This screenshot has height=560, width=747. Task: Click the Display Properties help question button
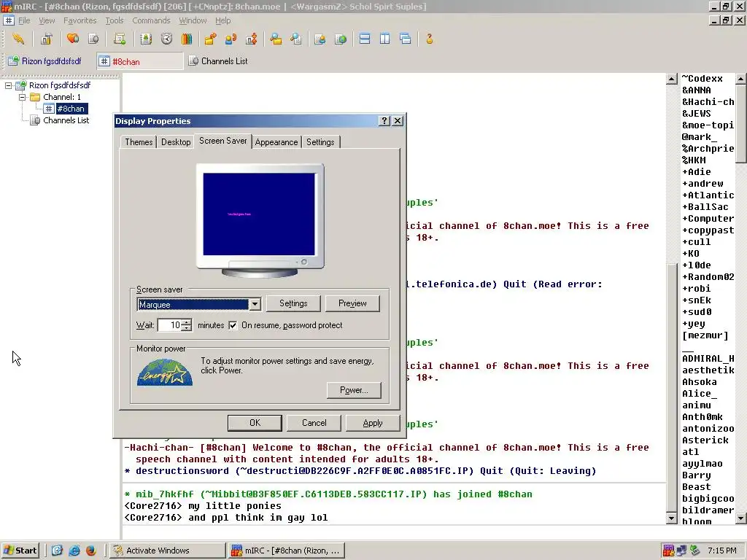point(384,121)
